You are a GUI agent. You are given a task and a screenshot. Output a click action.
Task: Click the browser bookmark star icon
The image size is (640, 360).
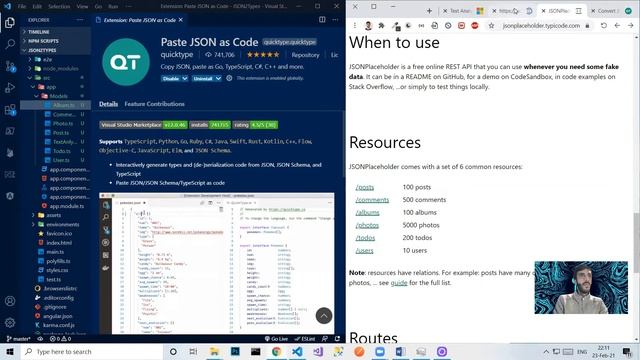[491, 26]
